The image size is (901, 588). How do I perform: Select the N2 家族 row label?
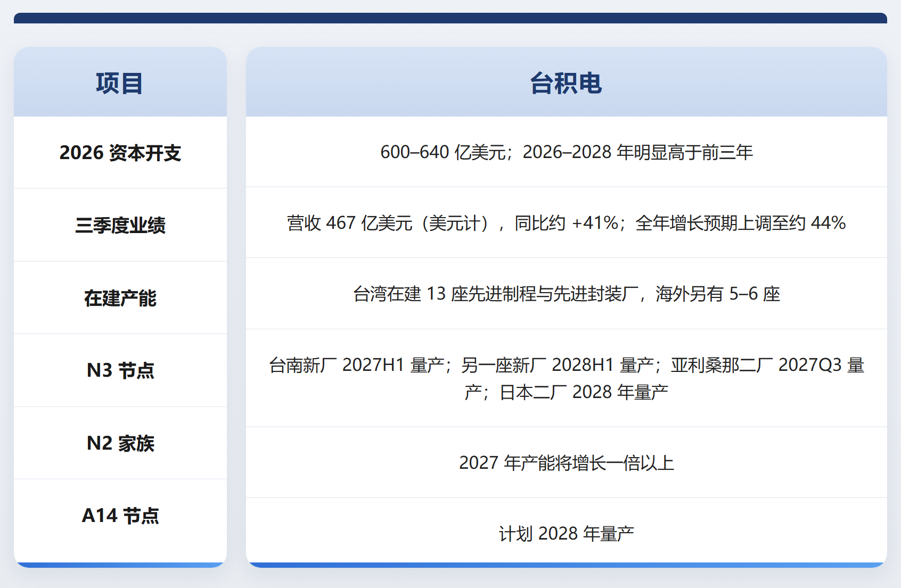point(120,443)
